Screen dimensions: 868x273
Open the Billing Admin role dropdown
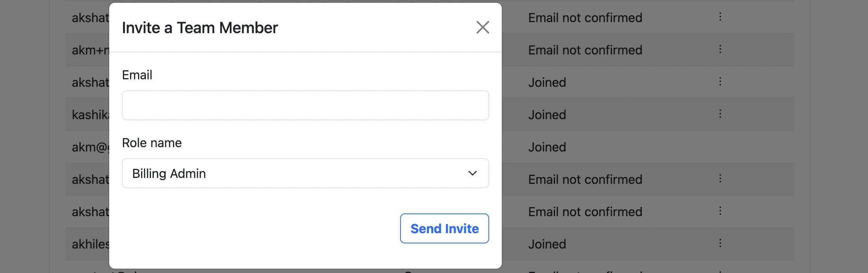[305, 173]
